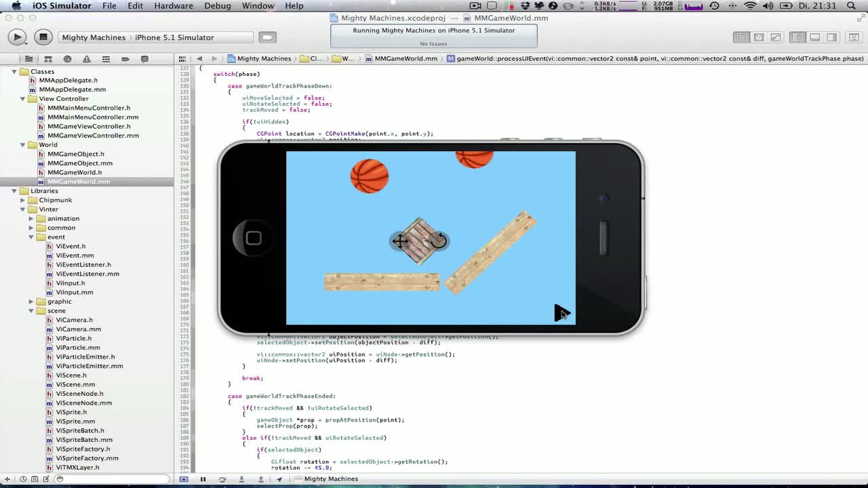The image size is (868, 488).
Task: Step over with the debug bar icon
Action: [223, 479]
